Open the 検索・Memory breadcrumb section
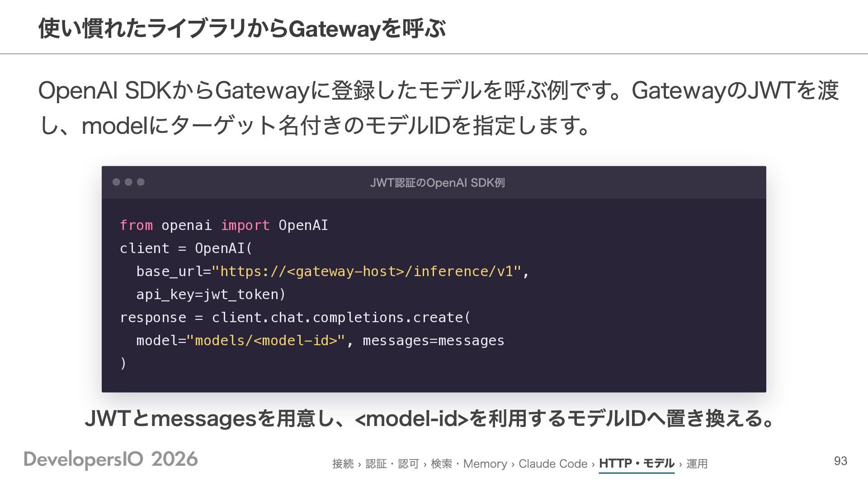 pyautogui.click(x=469, y=464)
